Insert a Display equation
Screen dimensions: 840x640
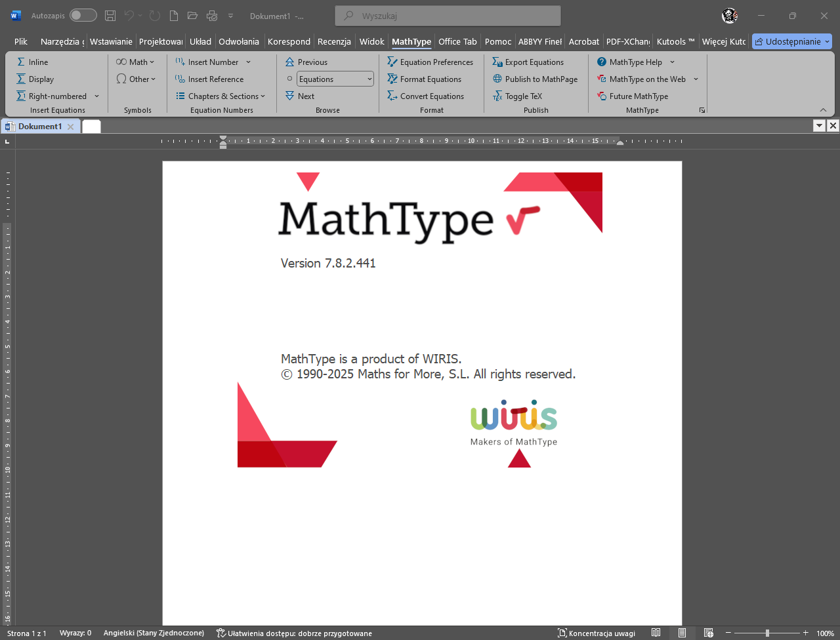(x=35, y=79)
